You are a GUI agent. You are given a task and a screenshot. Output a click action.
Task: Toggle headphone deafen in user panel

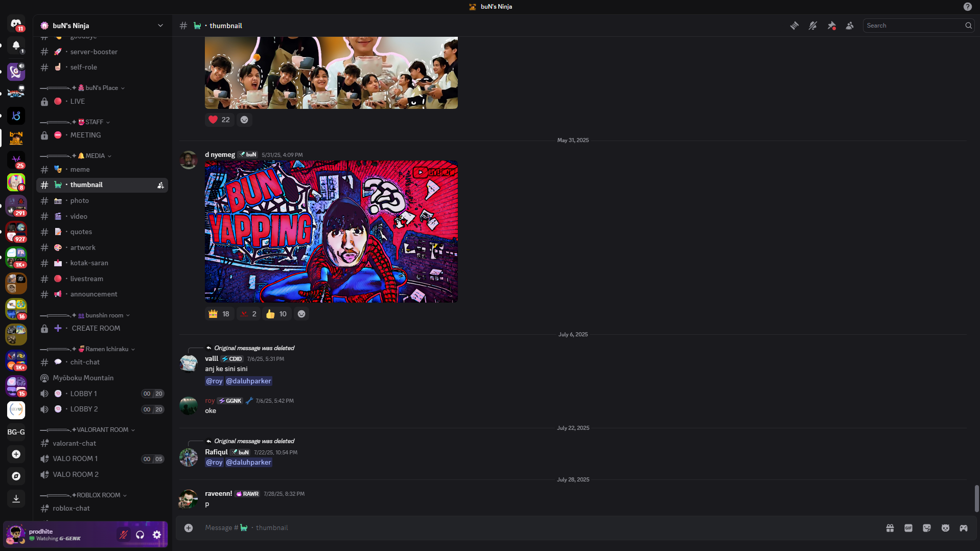coord(140,535)
